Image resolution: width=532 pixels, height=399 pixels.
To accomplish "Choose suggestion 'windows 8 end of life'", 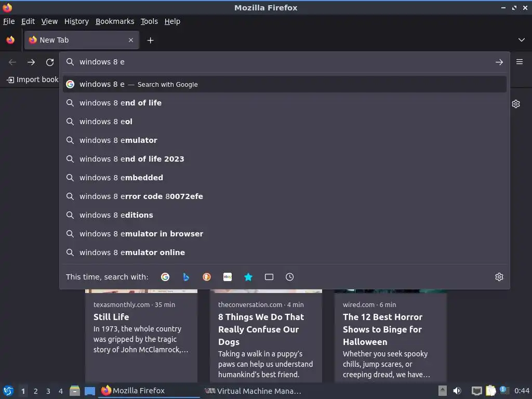I will [284, 103].
